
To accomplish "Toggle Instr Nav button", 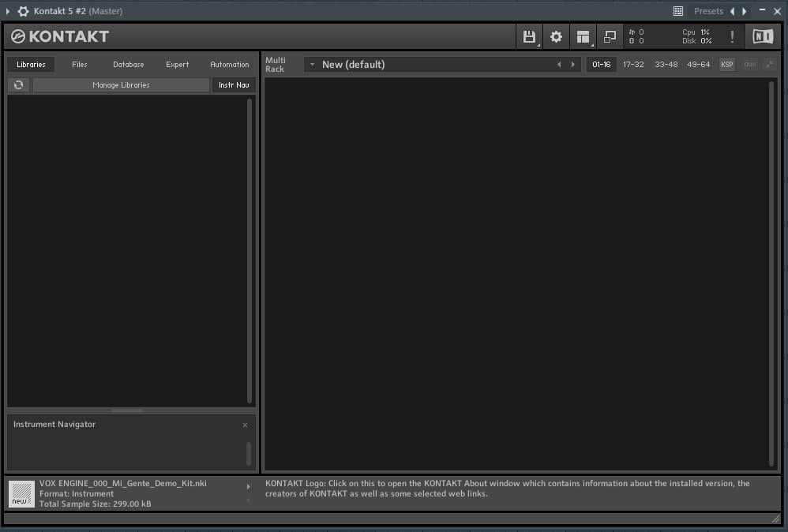I will 234,85.
